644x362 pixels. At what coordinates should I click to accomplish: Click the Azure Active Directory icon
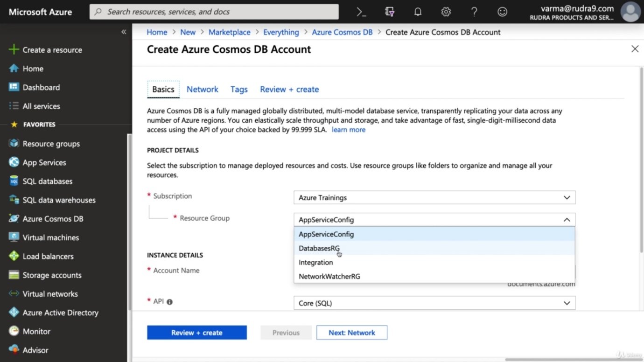click(x=14, y=313)
